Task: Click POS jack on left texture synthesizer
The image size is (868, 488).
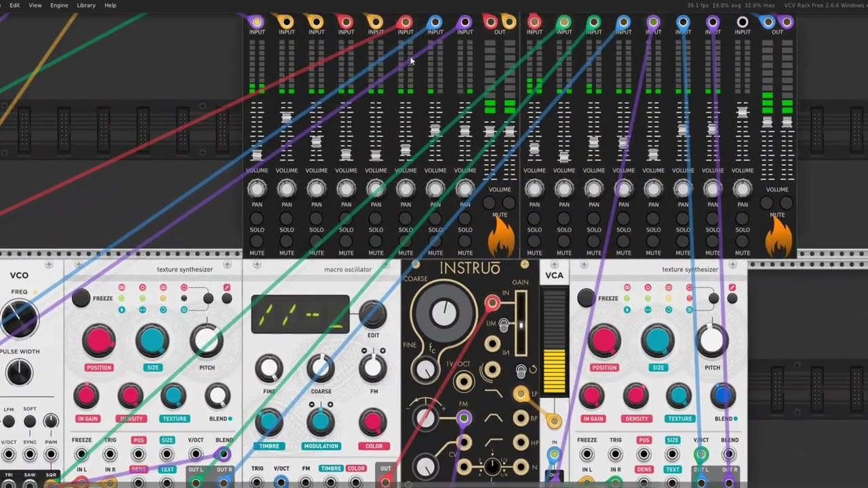Action: [x=138, y=454]
